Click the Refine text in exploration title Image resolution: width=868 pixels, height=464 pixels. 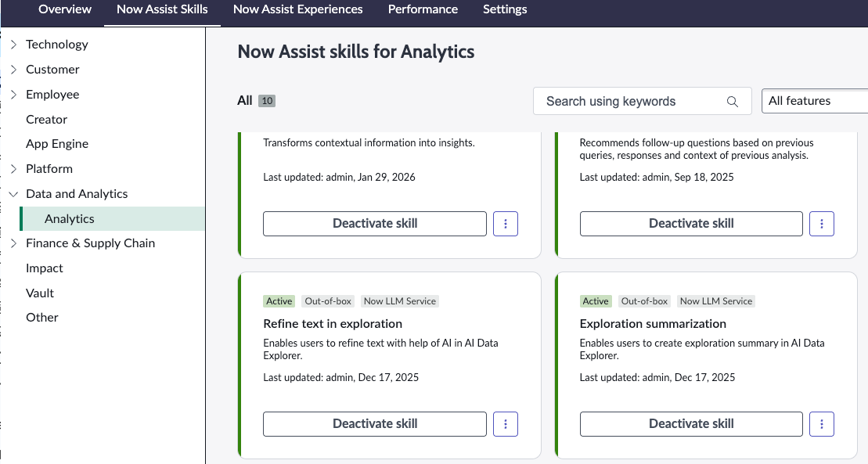pos(333,324)
